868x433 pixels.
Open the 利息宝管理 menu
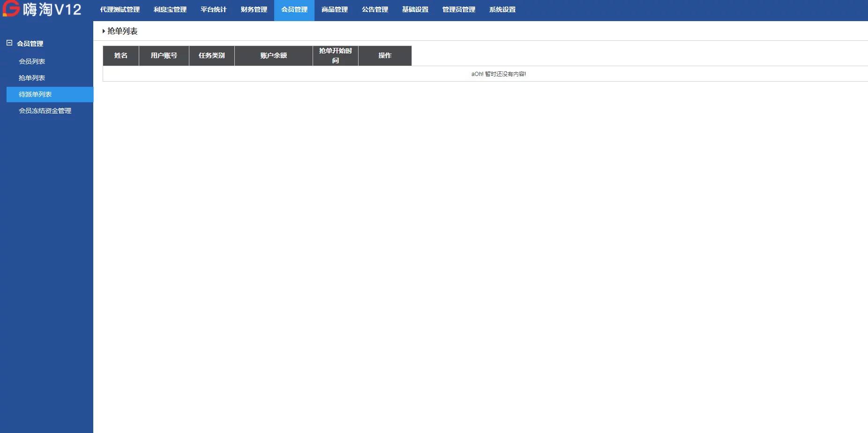click(x=170, y=10)
